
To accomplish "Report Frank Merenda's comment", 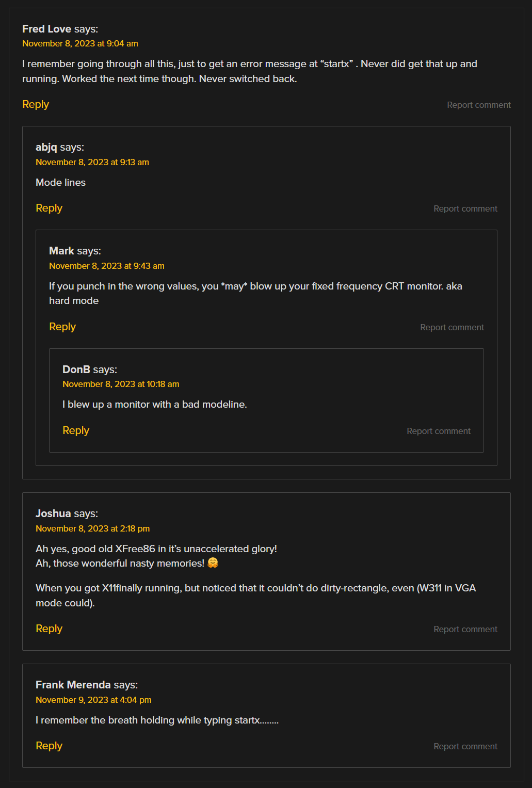I will (x=465, y=746).
